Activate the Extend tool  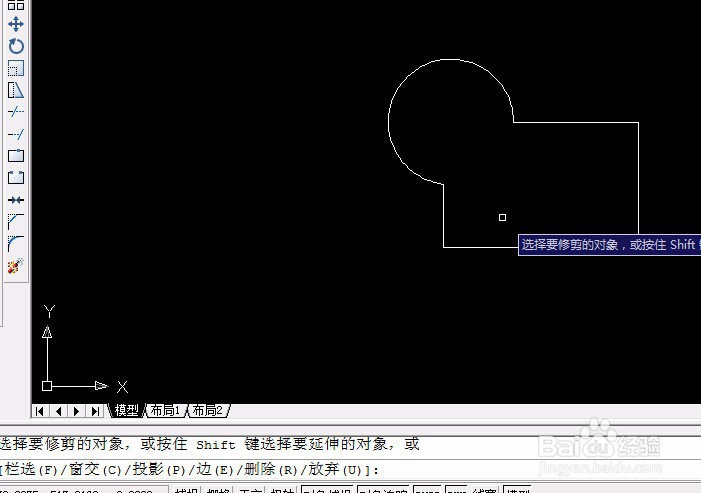(16, 134)
